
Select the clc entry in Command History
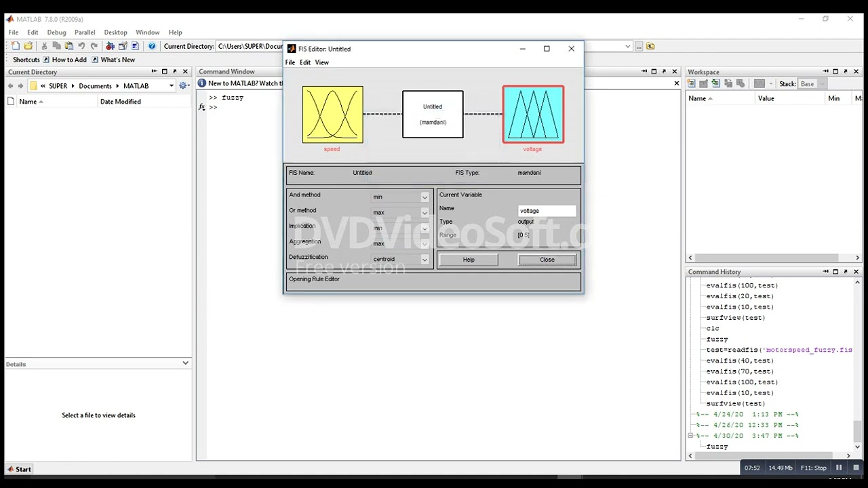(713, 328)
